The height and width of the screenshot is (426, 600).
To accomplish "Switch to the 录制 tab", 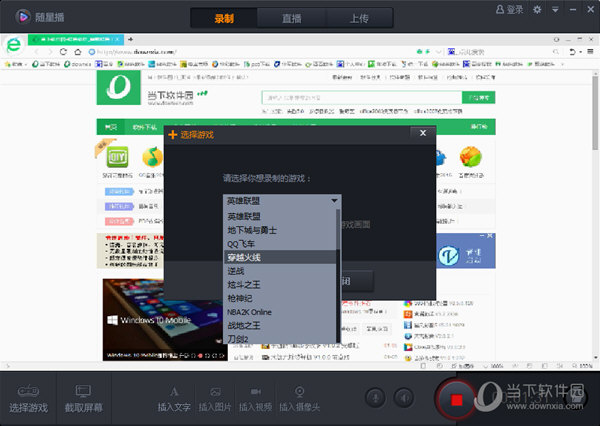I will coord(226,18).
